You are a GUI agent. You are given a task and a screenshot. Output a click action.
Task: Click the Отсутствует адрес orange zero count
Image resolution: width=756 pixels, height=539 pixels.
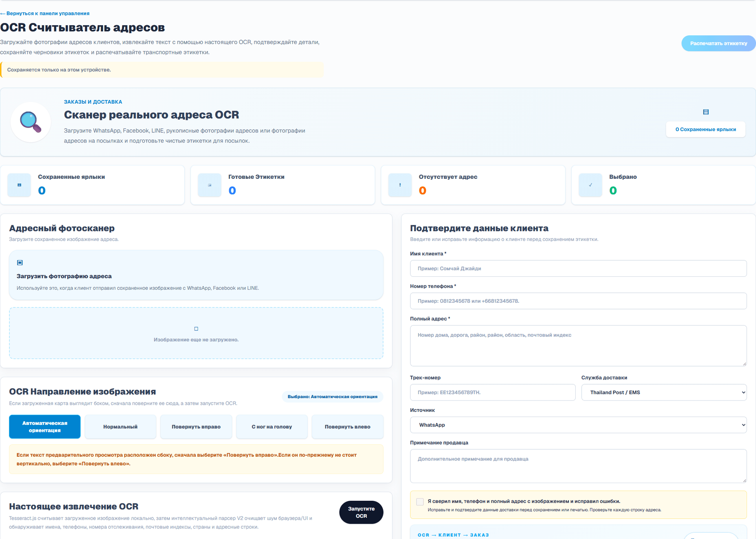click(x=422, y=191)
